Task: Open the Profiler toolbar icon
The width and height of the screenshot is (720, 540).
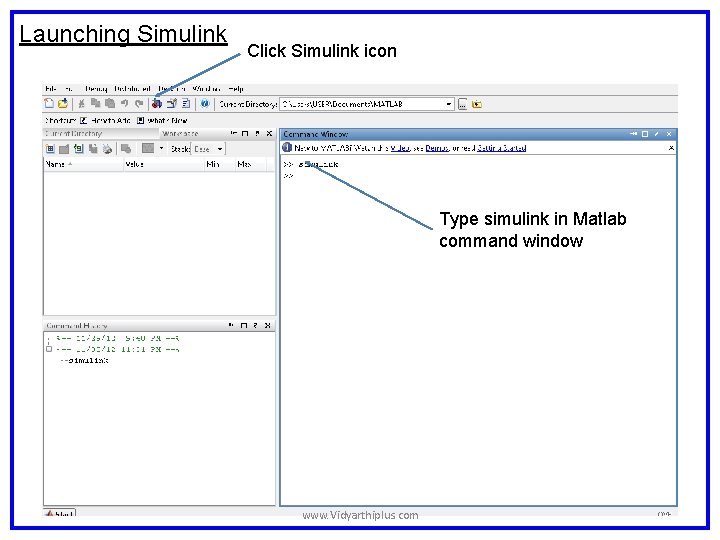Action: point(186,104)
